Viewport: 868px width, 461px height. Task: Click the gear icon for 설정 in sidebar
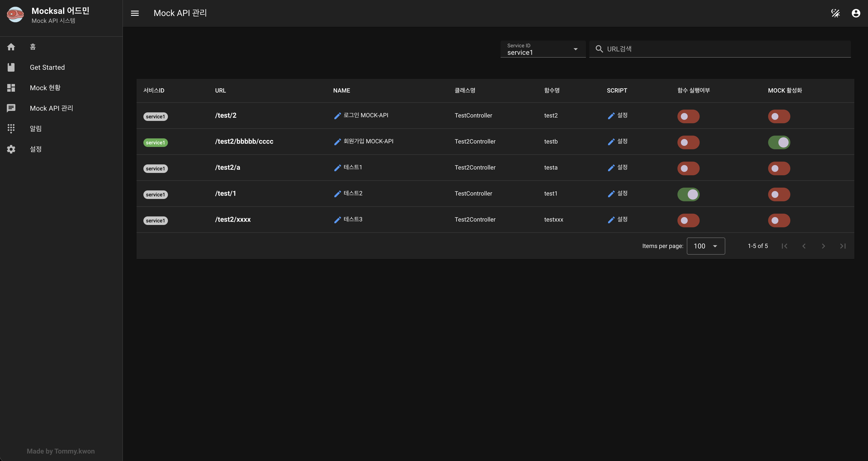11,149
